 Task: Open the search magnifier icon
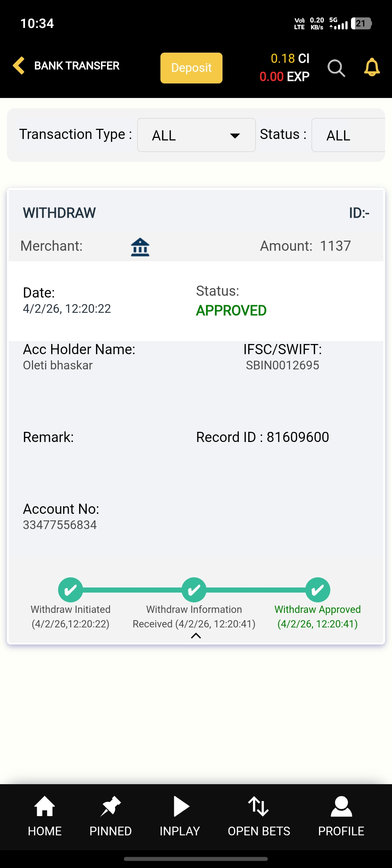click(336, 68)
